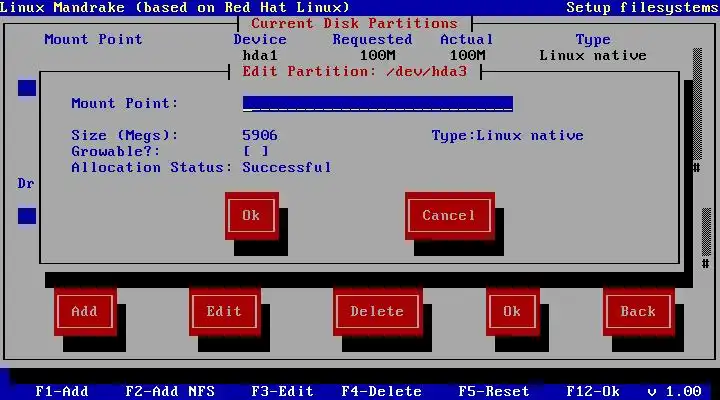Click the Actual column header
The width and height of the screenshot is (720, 400).
coord(467,39)
